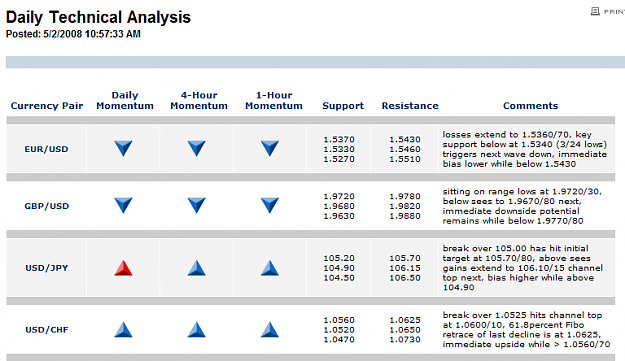Viewport: 625px width, 361px height.
Task: Select the USD/JPY currency pair label
Action: (x=47, y=268)
